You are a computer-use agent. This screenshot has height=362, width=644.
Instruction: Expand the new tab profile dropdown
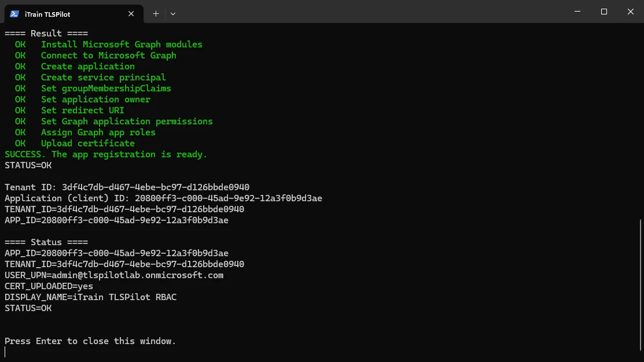173,14
